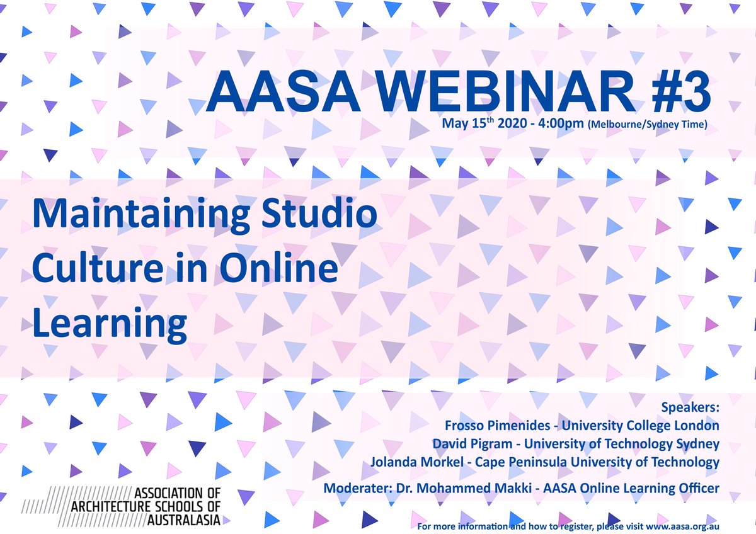
Task: Click the Moderater Dr. Mohammed Makki line
Action: tap(520, 487)
